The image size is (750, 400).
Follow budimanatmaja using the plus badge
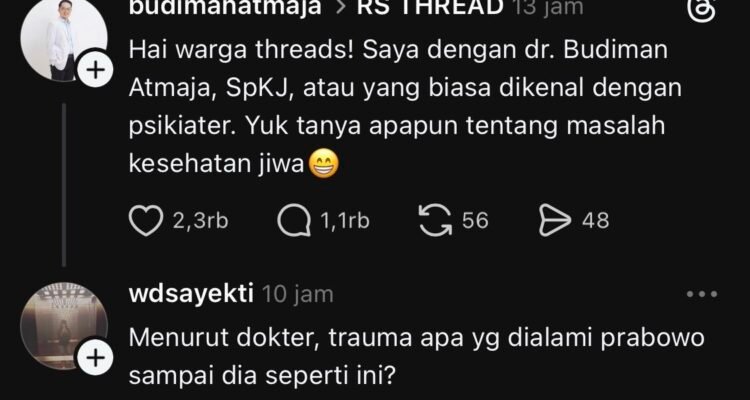(96, 70)
